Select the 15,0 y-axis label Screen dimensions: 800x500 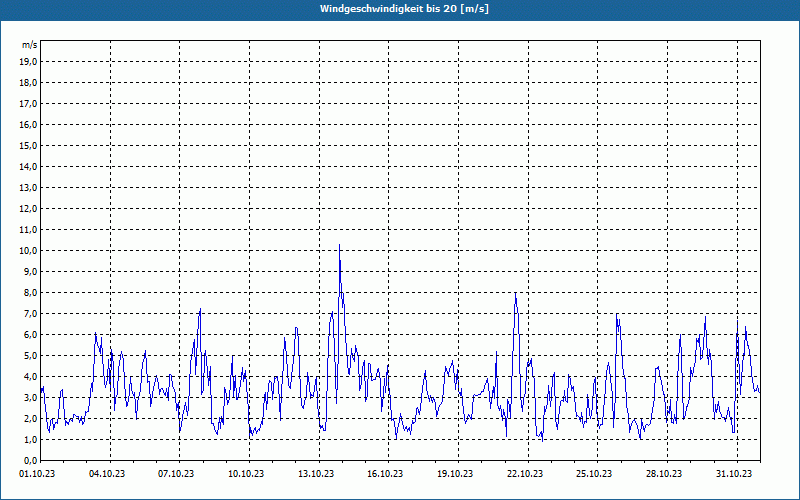[28, 145]
